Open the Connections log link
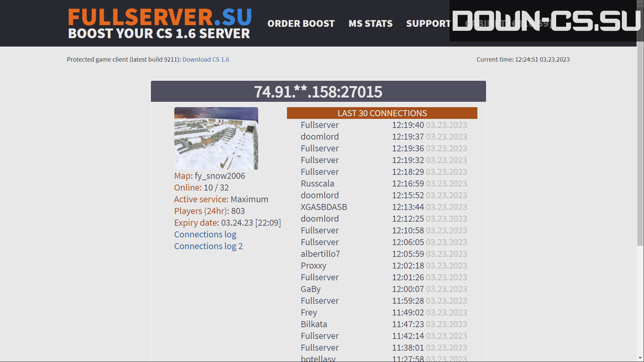The height and width of the screenshot is (362, 644). pos(205,234)
